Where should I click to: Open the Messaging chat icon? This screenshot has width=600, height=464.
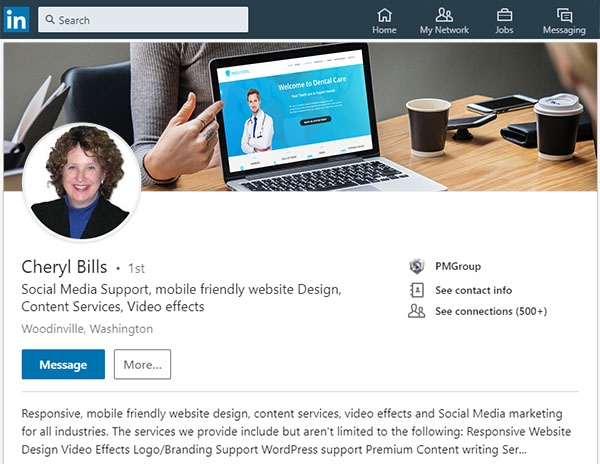click(x=564, y=16)
